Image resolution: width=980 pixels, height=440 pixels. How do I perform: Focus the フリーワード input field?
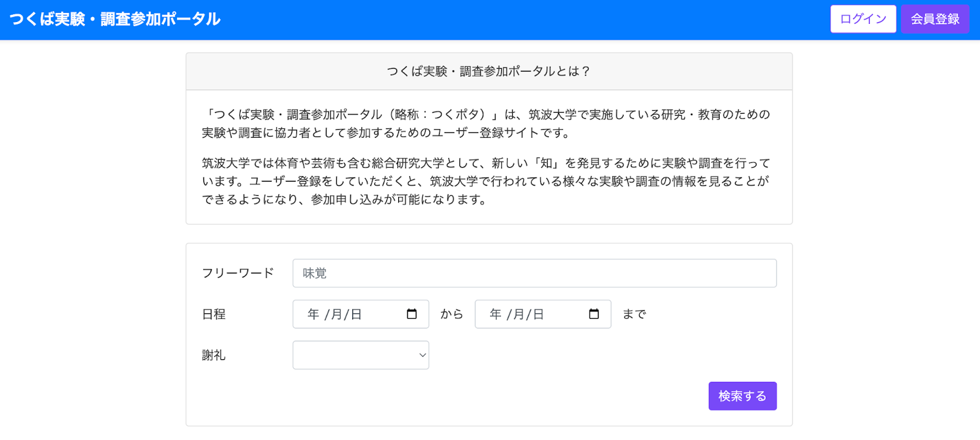pos(534,273)
